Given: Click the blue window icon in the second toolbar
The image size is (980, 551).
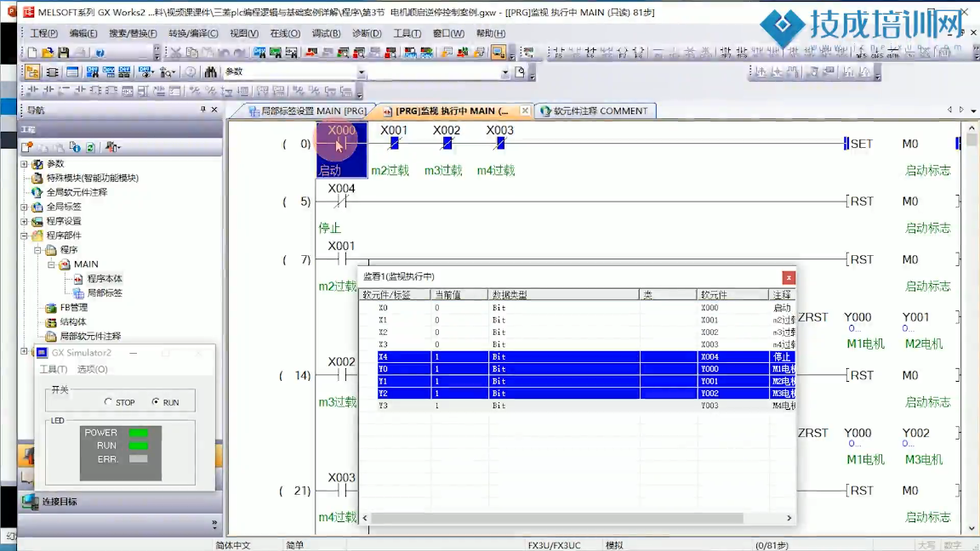Looking at the screenshot, I should tap(72, 71).
